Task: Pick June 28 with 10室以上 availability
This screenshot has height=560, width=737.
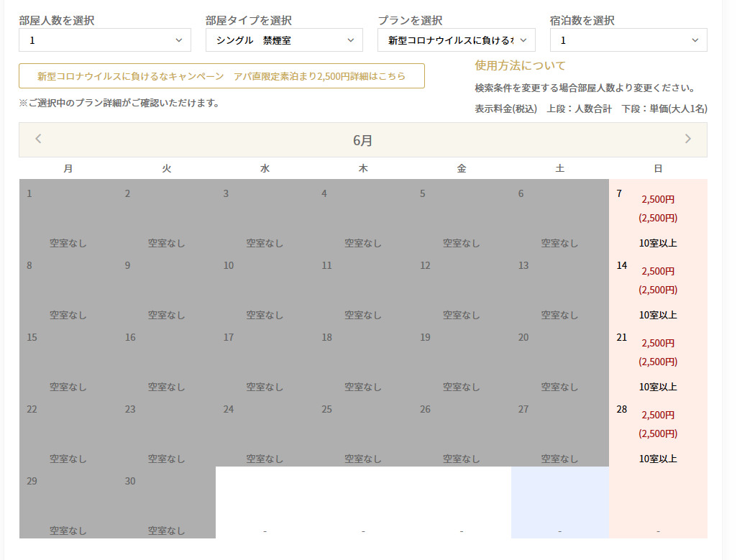Action: click(x=657, y=430)
